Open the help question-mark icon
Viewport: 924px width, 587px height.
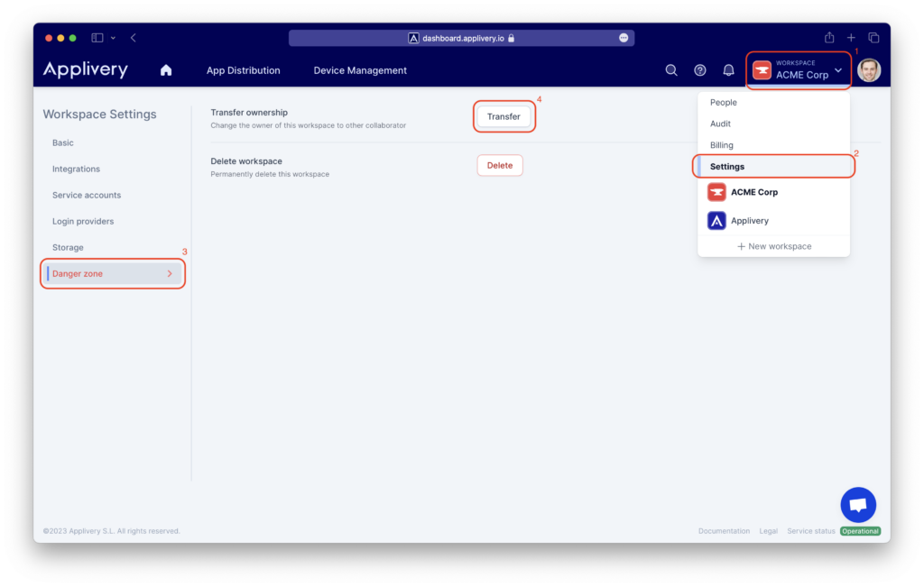(700, 70)
